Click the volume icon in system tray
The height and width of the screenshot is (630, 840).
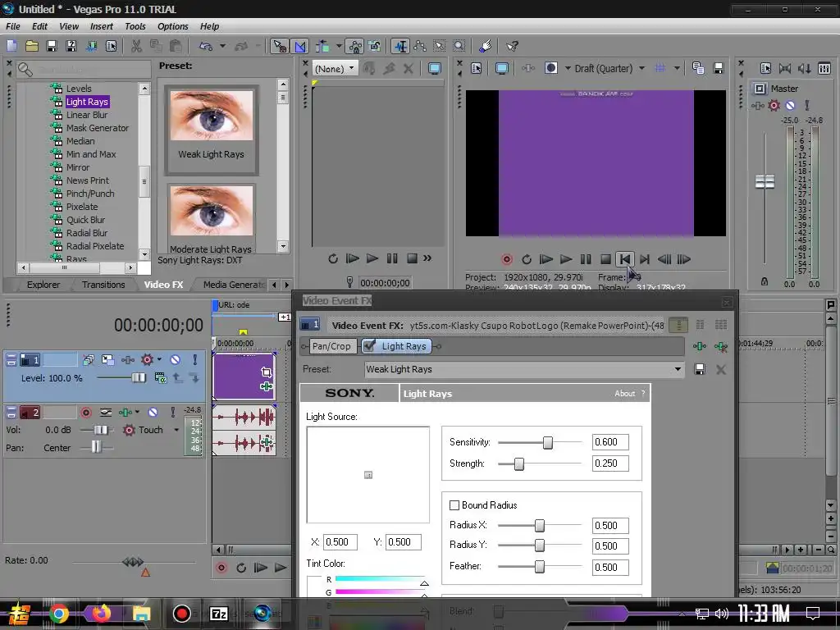(x=722, y=614)
